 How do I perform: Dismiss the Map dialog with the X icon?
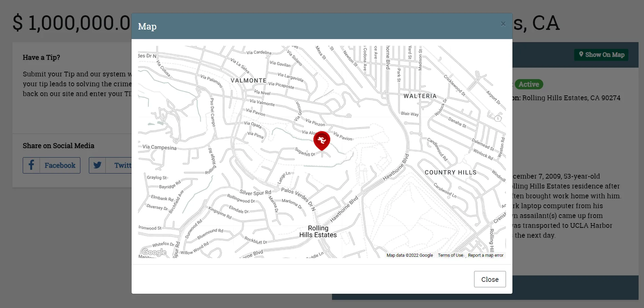click(503, 24)
